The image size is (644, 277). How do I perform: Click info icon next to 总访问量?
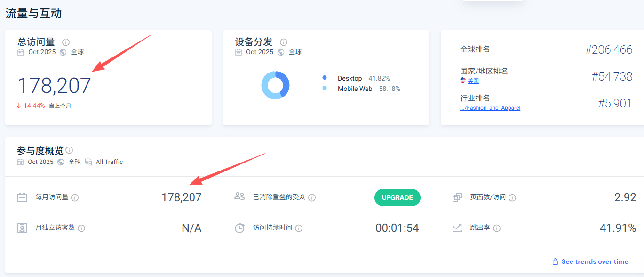click(66, 42)
